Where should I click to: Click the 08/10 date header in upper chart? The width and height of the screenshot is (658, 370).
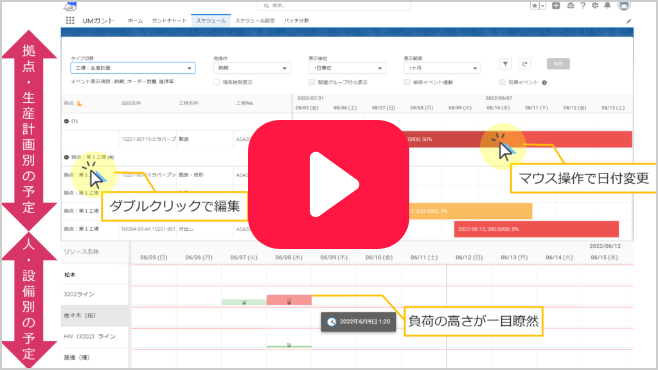click(498, 108)
